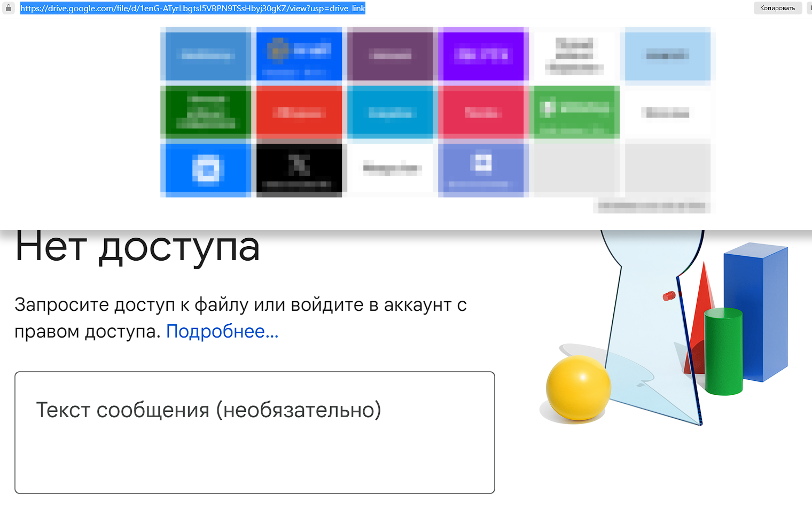Click the pale sky-blue tile
The image size is (812, 517).
pyautogui.click(x=668, y=55)
